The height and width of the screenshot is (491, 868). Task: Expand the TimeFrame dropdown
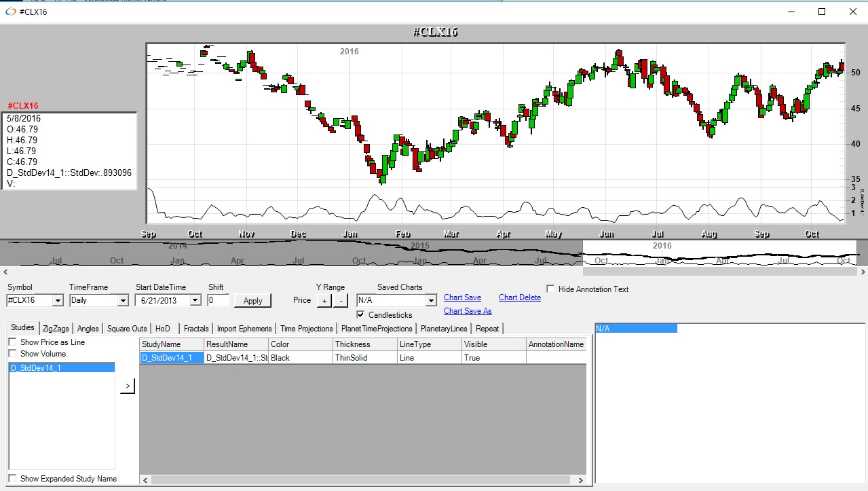click(122, 300)
